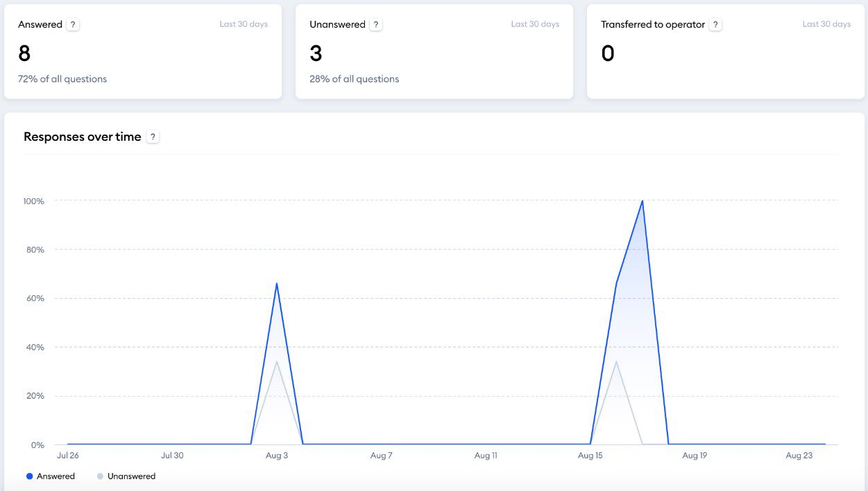Click the question mark beside Transferred to operator

pyautogui.click(x=715, y=24)
